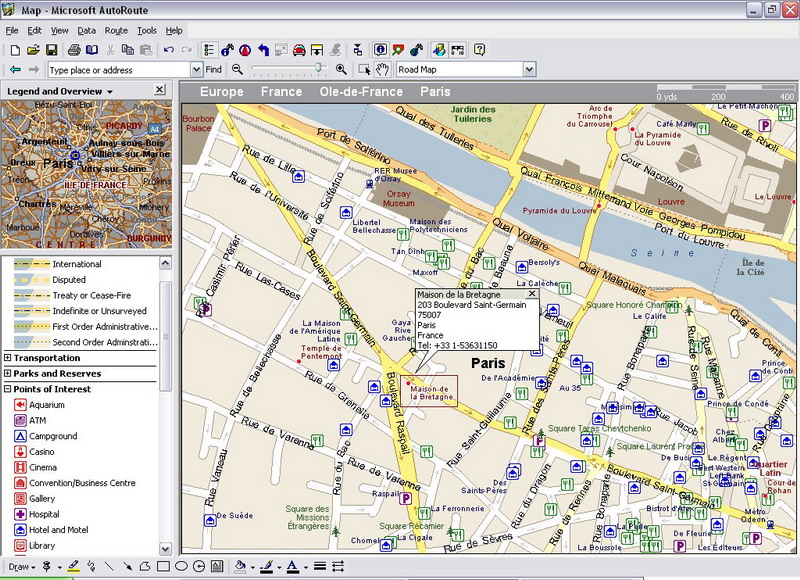Click the distance scale ruler icon

[457, 50]
